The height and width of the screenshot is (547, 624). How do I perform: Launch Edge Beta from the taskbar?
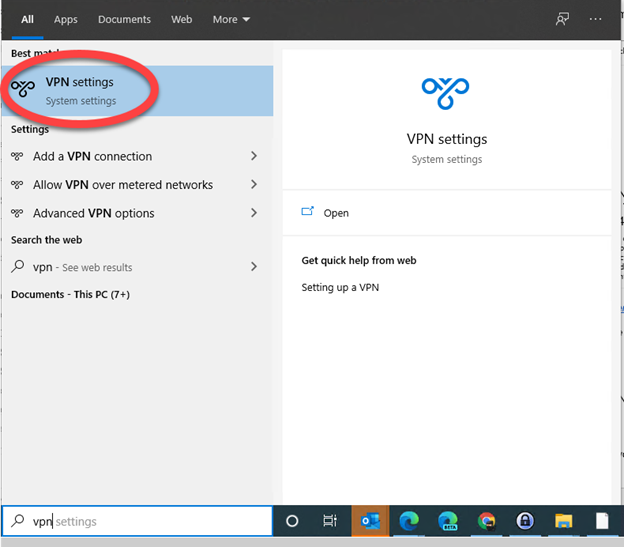pos(448,521)
